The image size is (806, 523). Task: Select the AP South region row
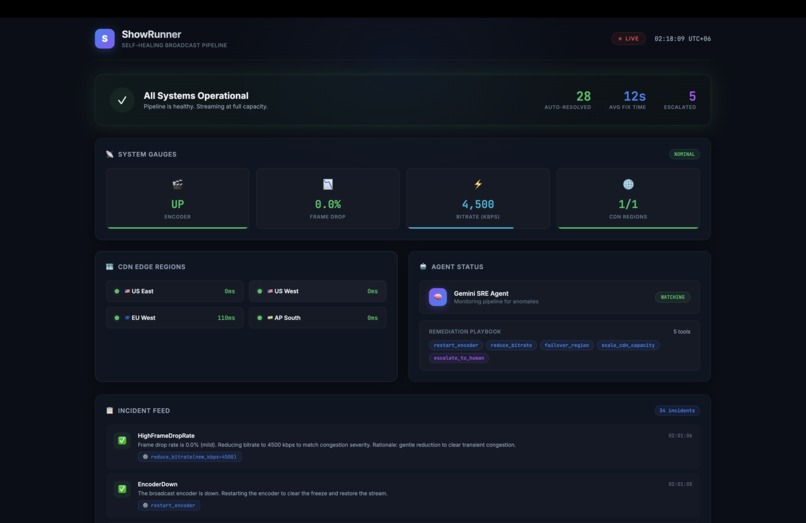click(x=318, y=318)
